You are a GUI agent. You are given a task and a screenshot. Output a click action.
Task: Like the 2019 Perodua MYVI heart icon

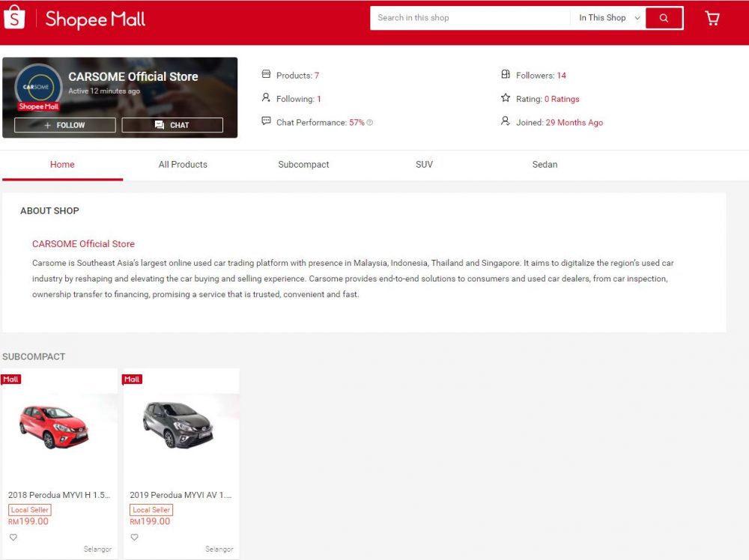[x=135, y=537]
